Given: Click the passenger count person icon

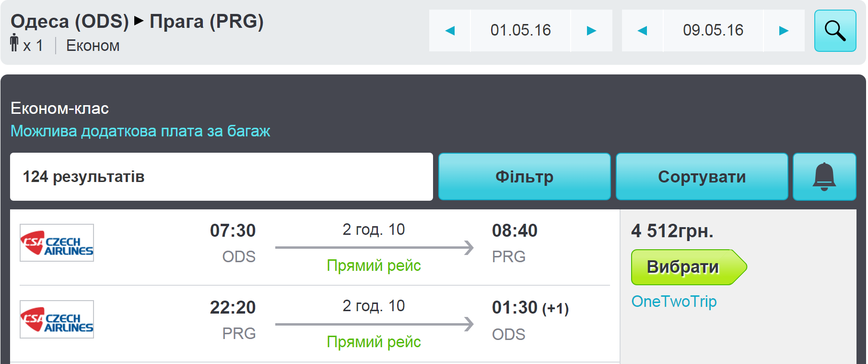Looking at the screenshot, I should (x=14, y=43).
